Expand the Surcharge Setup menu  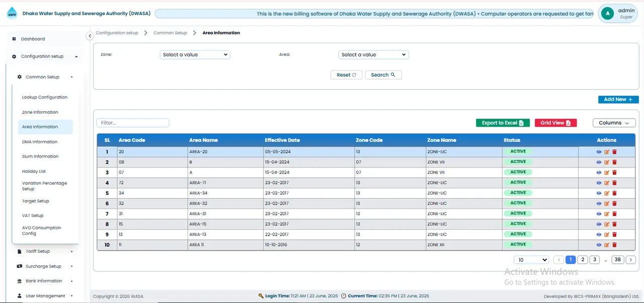(x=45, y=266)
